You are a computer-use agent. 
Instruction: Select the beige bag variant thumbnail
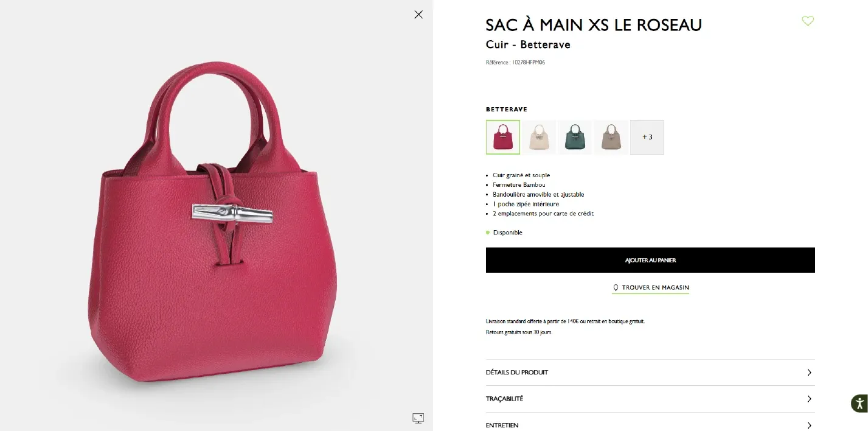coord(539,136)
